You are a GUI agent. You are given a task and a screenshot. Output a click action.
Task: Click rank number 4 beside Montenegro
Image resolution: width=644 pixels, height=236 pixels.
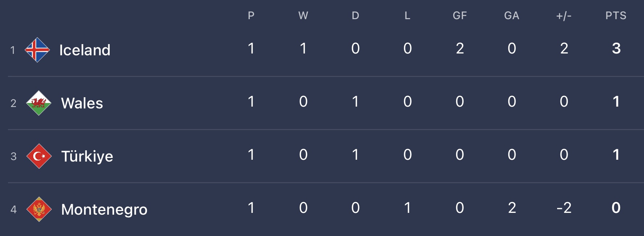(13, 209)
